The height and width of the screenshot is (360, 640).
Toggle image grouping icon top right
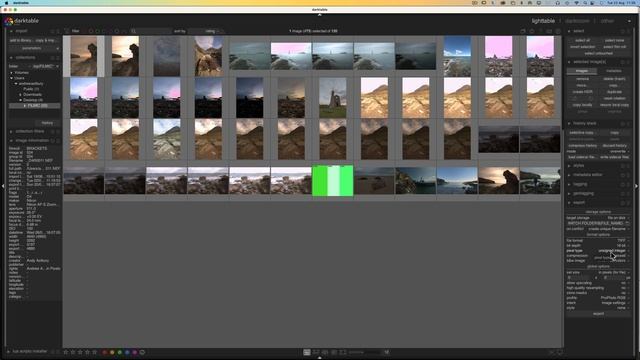pyautogui.click(x=522, y=31)
